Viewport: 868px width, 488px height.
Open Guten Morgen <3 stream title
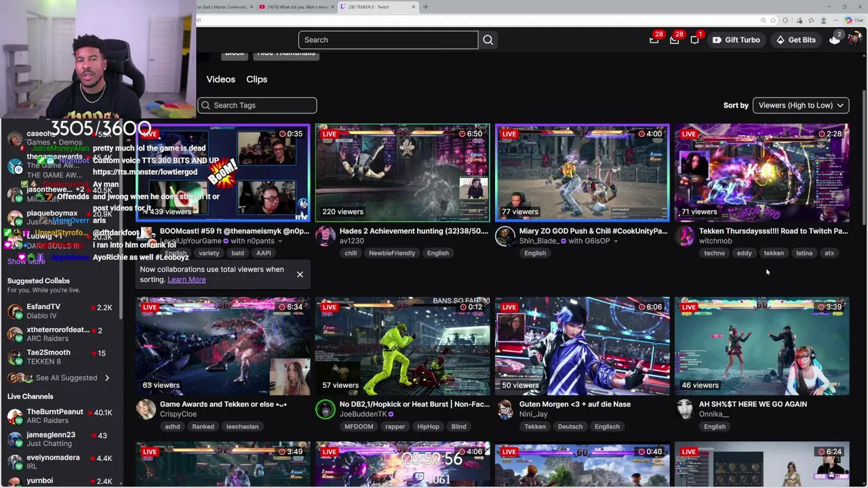pyautogui.click(x=575, y=404)
